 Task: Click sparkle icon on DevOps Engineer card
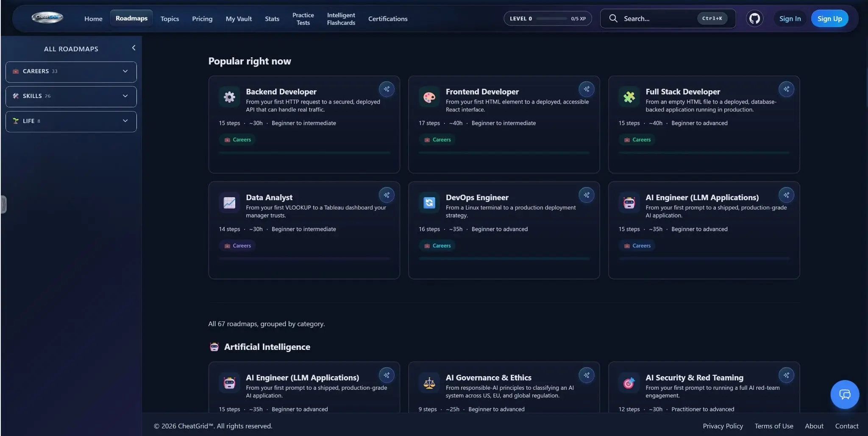pyautogui.click(x=586, y=195)
